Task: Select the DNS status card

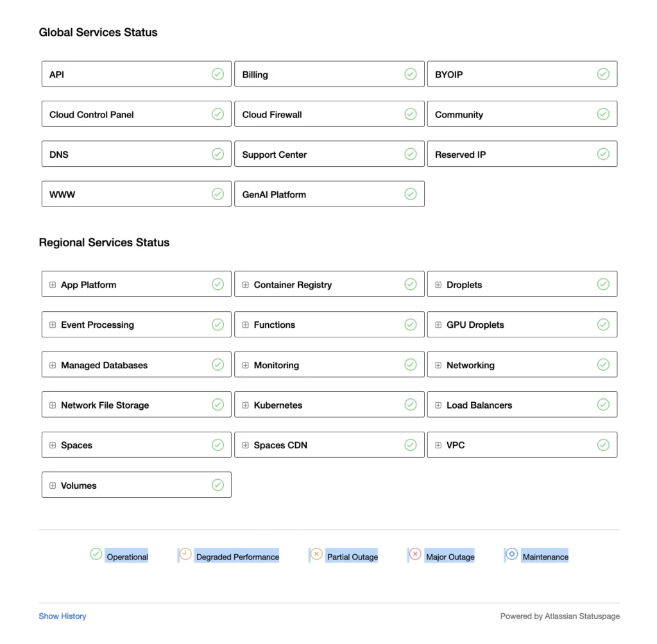Action: point(136,153)
